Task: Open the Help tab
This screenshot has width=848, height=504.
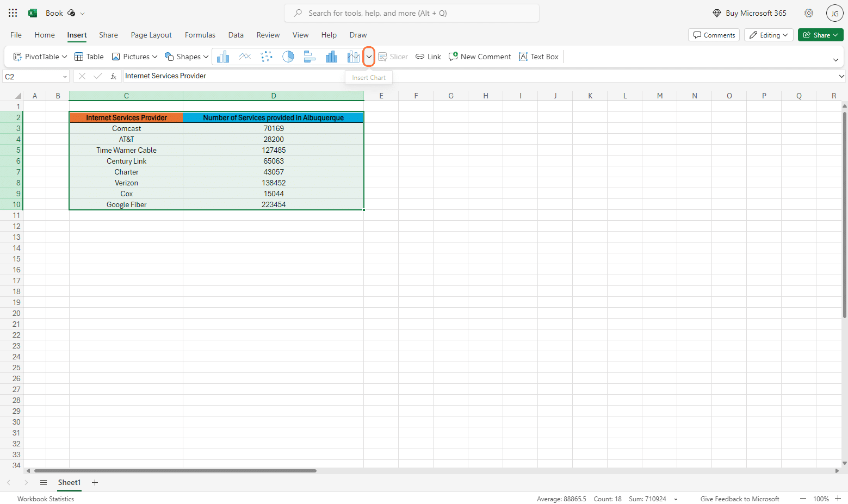Action: coord(329,35)
